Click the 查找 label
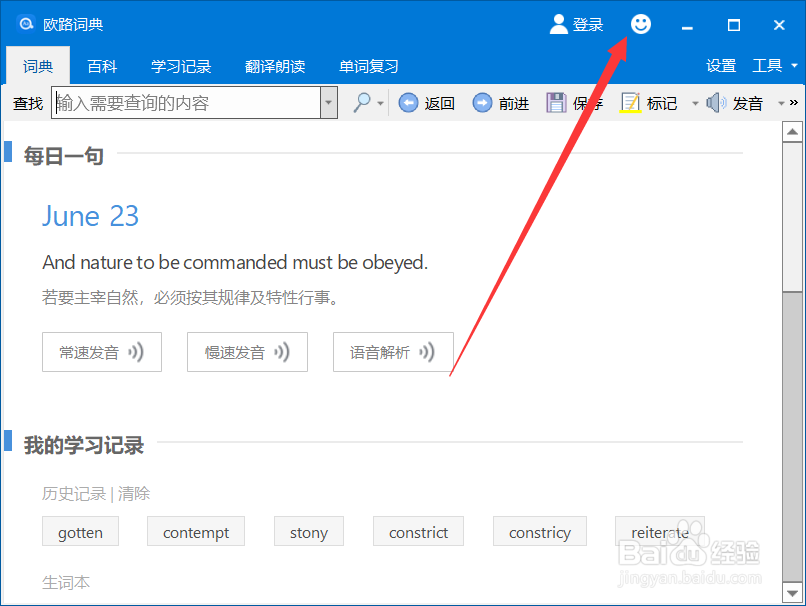The width and height of the screenshot is (806, 606). (x=28, y=103)
